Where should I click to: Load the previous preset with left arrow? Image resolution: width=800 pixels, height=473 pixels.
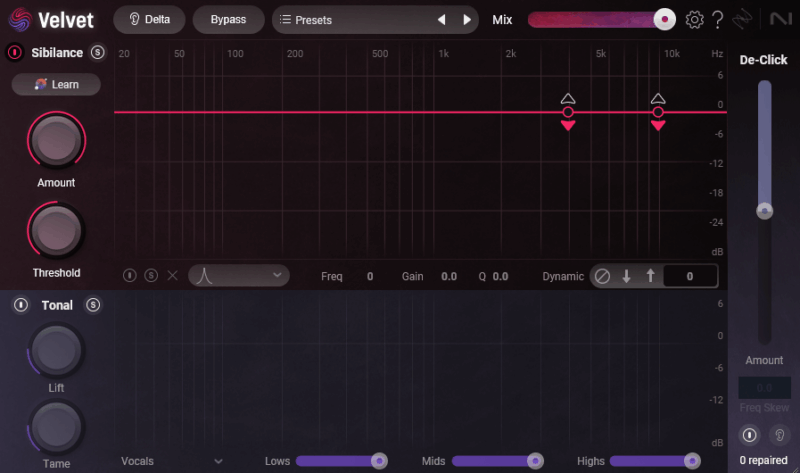(441, 20)
